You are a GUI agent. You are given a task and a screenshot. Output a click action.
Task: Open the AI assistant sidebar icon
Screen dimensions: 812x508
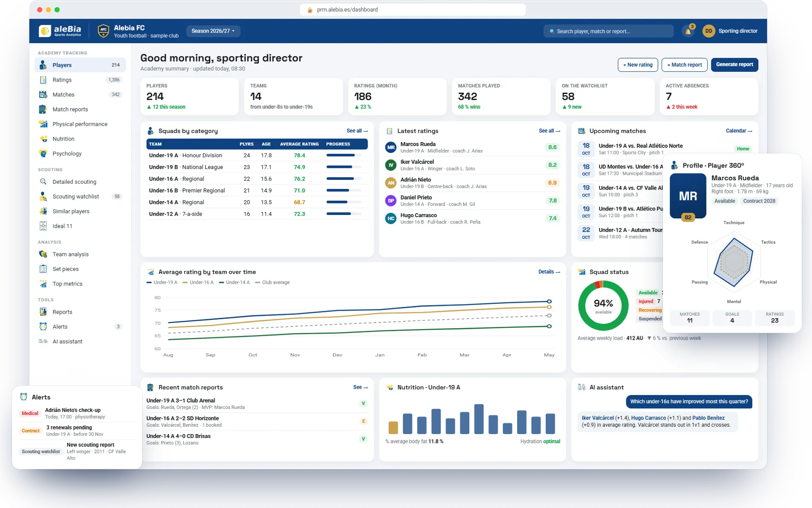pyautogui.click(x=43, y=341)
